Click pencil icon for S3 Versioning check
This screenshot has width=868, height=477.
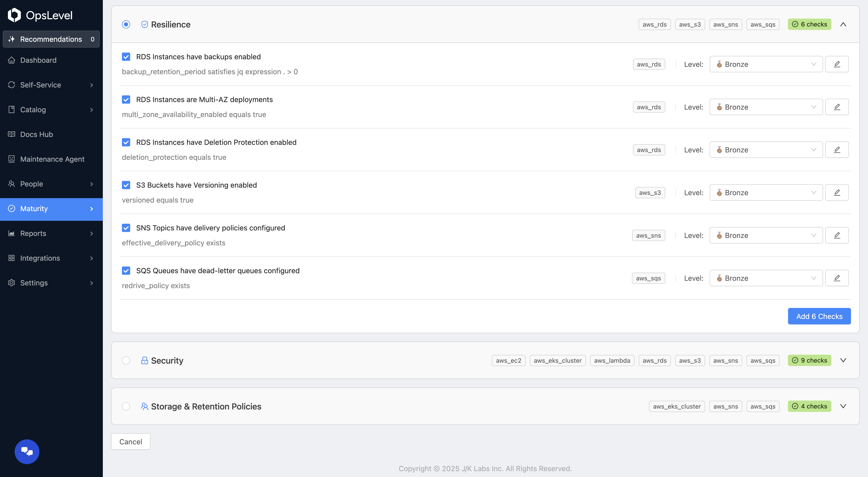tap(837, 193)
